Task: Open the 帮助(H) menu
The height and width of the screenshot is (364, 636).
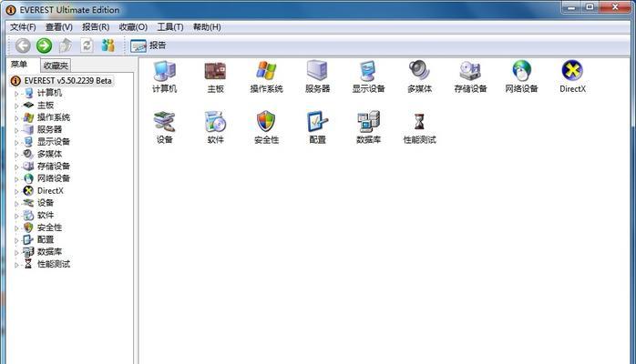Action: point(207,27)
